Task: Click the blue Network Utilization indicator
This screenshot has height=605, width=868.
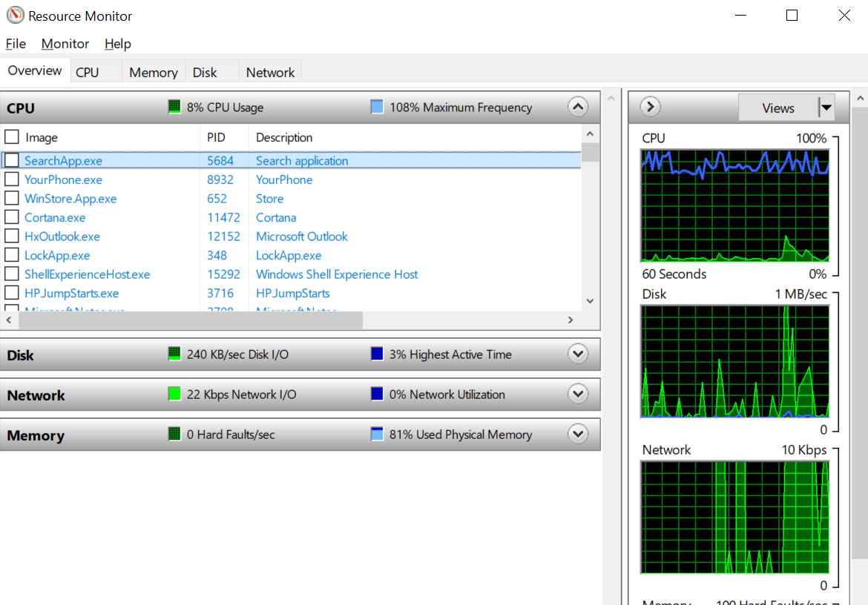Action: coord(377,394)
